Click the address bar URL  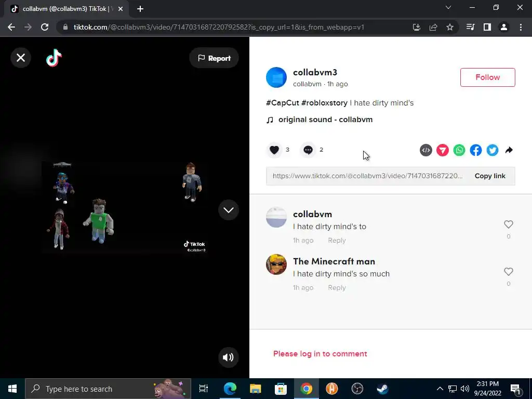tap(219, 27)
